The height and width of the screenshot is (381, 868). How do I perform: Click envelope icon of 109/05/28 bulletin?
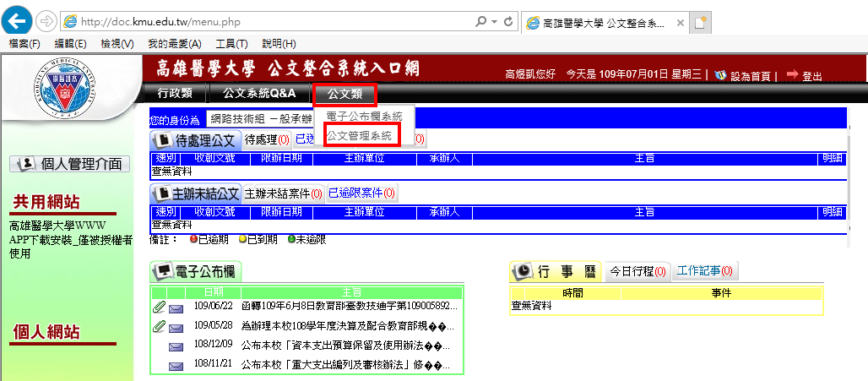coord(176,329)
